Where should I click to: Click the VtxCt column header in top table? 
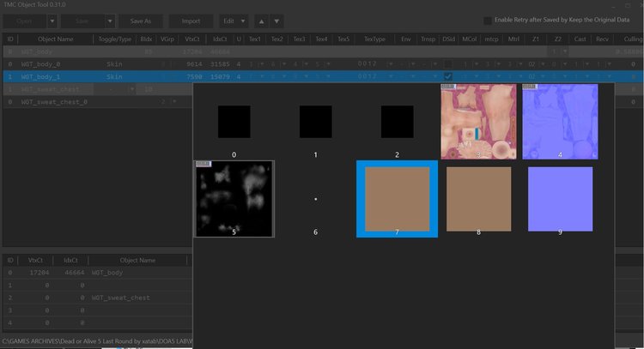tap(191, 39)
